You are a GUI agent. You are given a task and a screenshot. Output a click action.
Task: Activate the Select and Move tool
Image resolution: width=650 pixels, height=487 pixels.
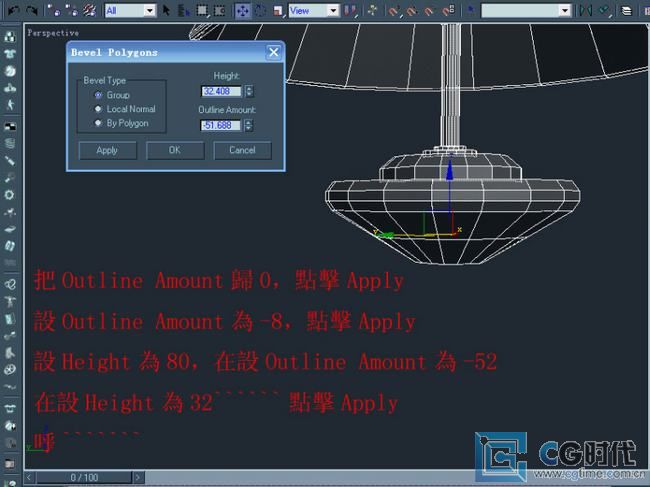click(x=243, y=11)
